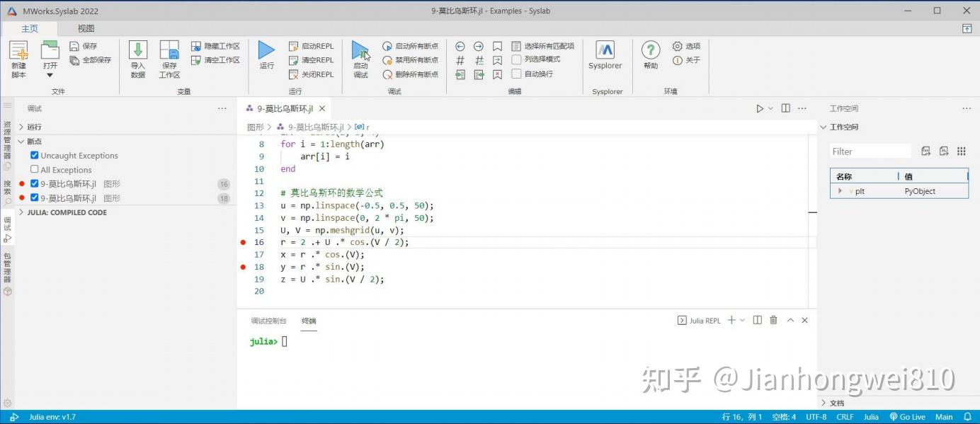The height and width of the screenshot is (424, 980).
Task: Click the 保存 save icon
Action: pos(74,46)
